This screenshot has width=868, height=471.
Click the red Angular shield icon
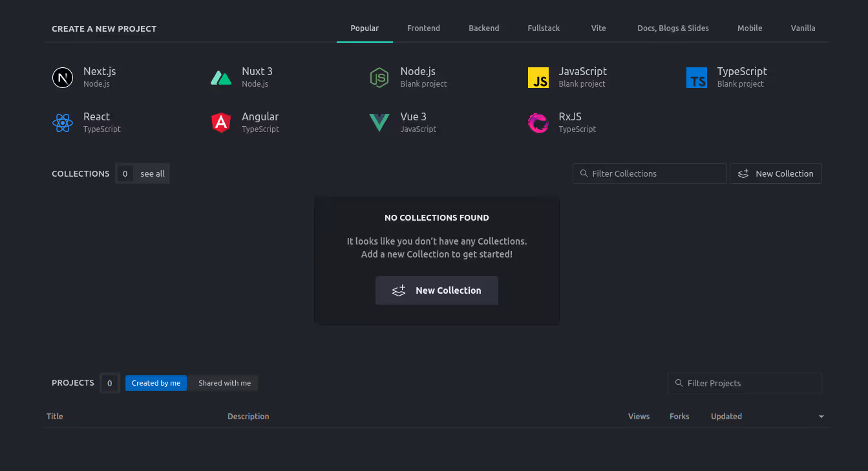(x=221, y=123)
